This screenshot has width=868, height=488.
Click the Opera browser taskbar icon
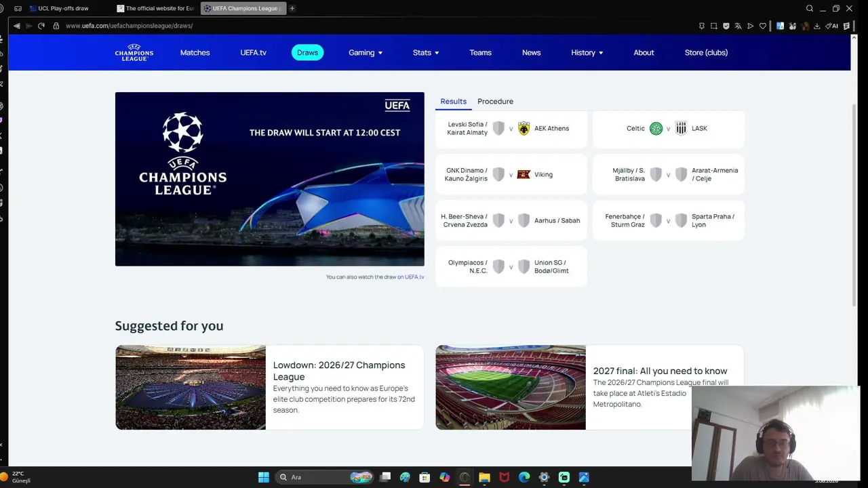click(465, 477)
